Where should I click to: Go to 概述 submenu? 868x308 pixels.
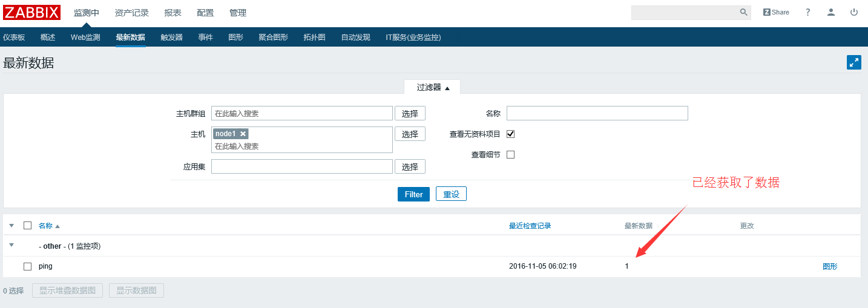[x=48, y=38]
